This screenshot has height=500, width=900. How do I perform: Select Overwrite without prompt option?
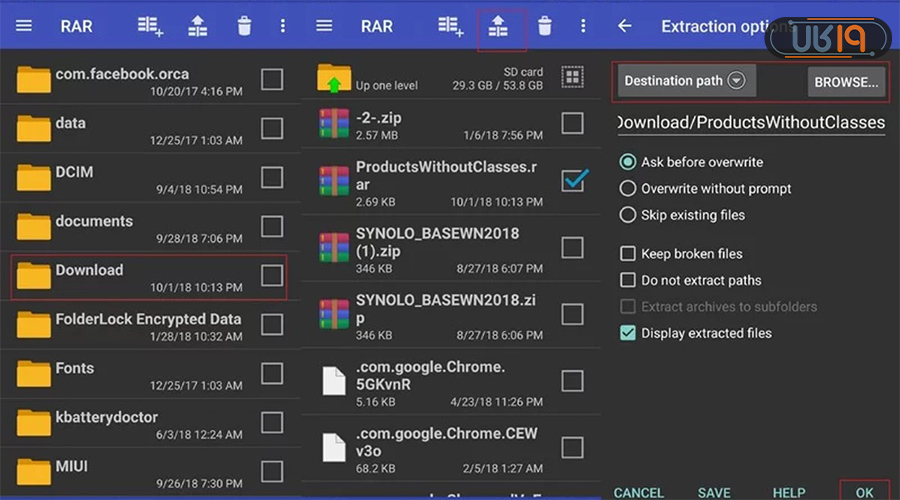coord(628,188)
